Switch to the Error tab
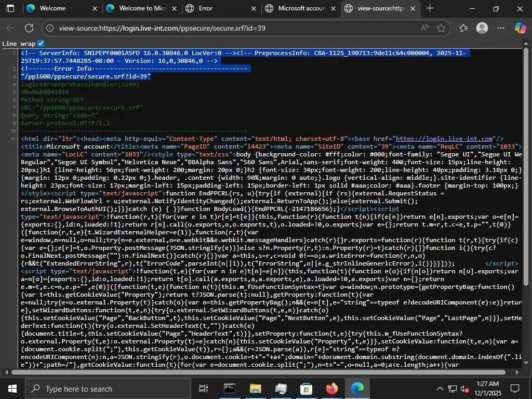 point(221,8)
